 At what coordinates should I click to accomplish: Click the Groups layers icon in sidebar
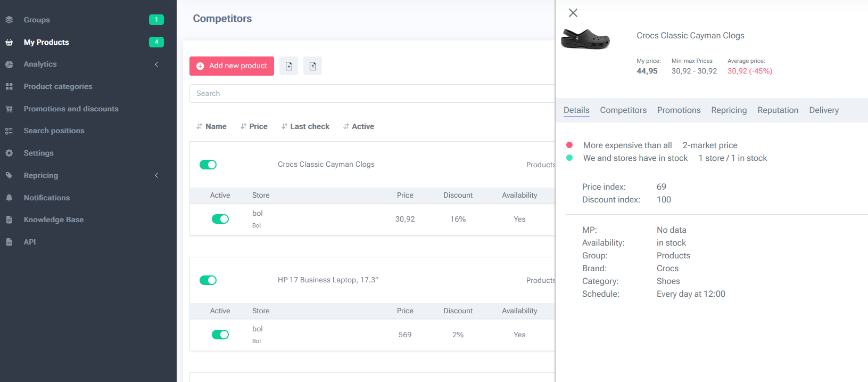click(x=9, y=20)
